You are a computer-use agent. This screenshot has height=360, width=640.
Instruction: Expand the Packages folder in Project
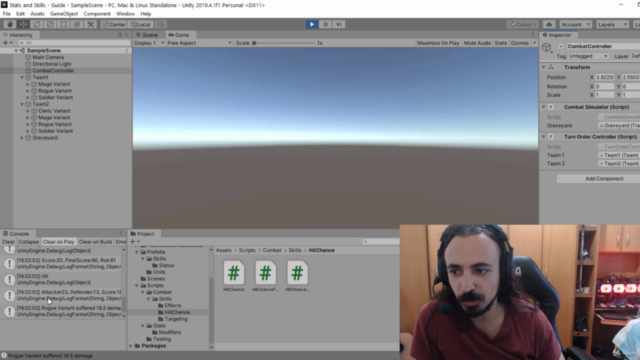point(131,346)
